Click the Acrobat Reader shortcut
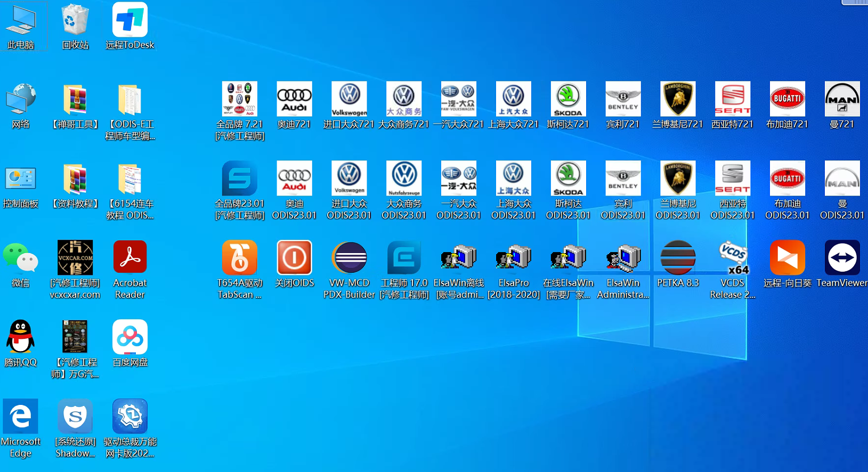This screenshot has height=472, width=868. coord(129,258)
